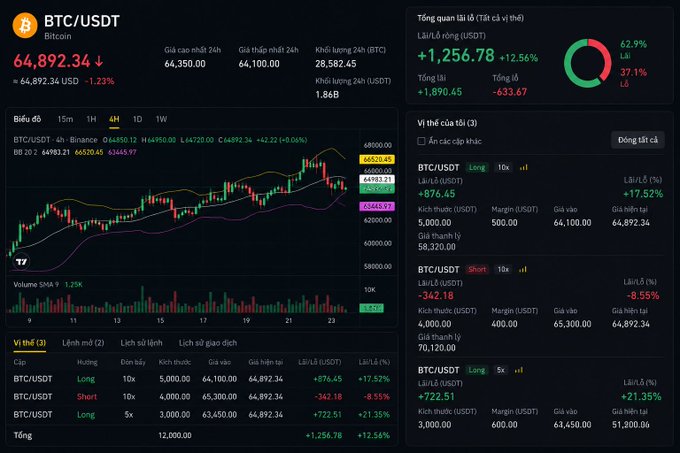Click the orange Bitcoin logo icon
Image resolution: width=680 pixels, height=453 pixels.
(x=25, y=26)
